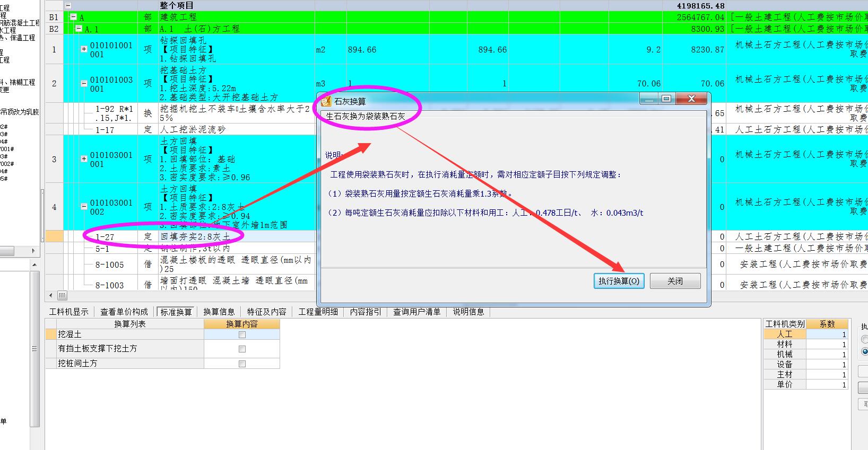Collapse item 010101003001 挖基础土方
Viewport: 868px width, 450px height.
point(84,84)
